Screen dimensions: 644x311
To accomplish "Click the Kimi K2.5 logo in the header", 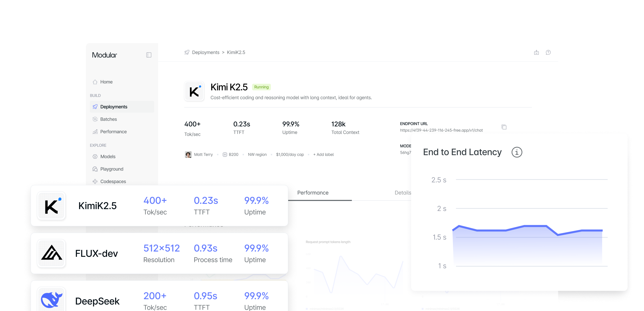I will [x=194, y=91].
